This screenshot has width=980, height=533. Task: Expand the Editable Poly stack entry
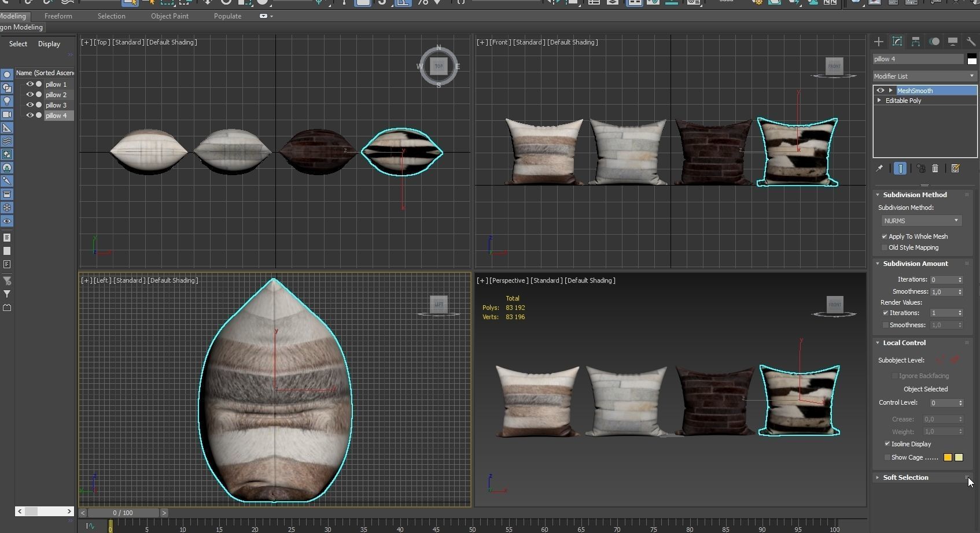point(879,101)
